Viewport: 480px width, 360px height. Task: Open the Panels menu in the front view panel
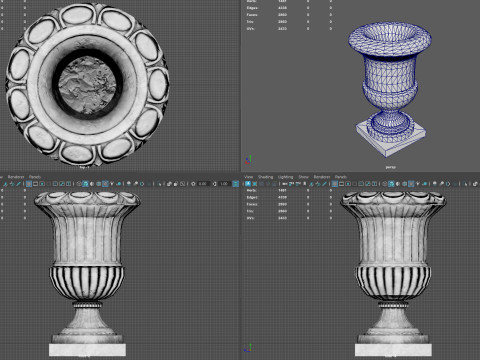[x=35, y=177]
